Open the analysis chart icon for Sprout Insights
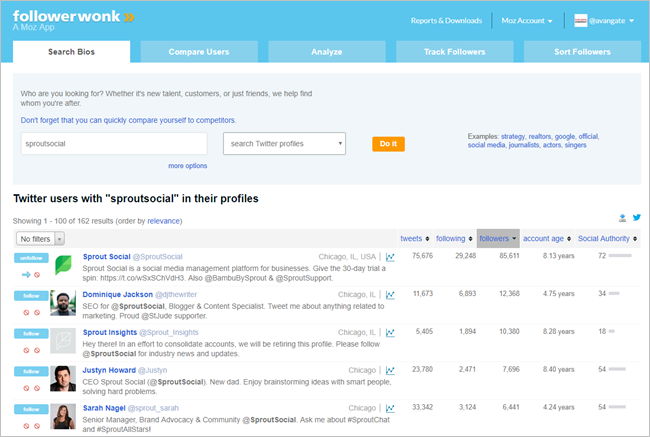Viewport: 650px width, 437px height. tap(390, 333)
